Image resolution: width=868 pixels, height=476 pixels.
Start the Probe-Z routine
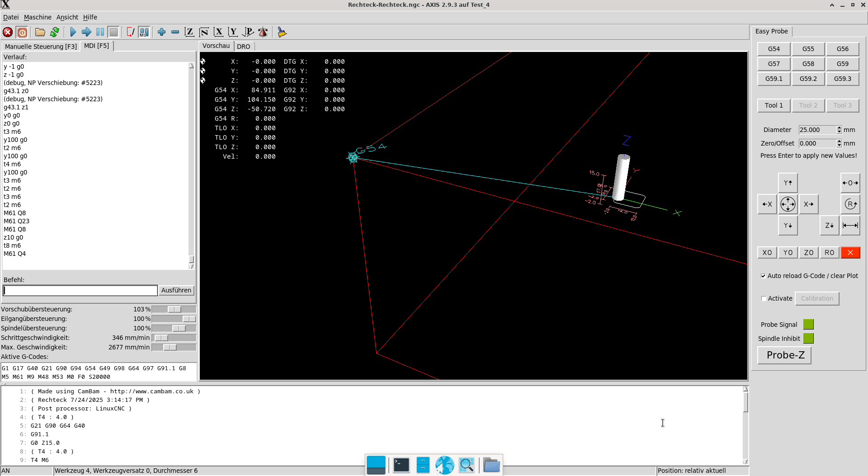(784, 355)
